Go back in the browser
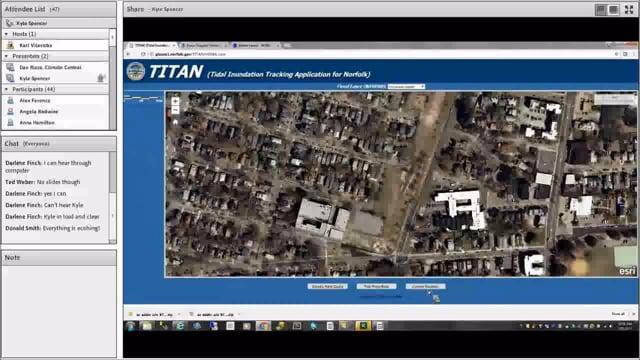 click(129, 54)
